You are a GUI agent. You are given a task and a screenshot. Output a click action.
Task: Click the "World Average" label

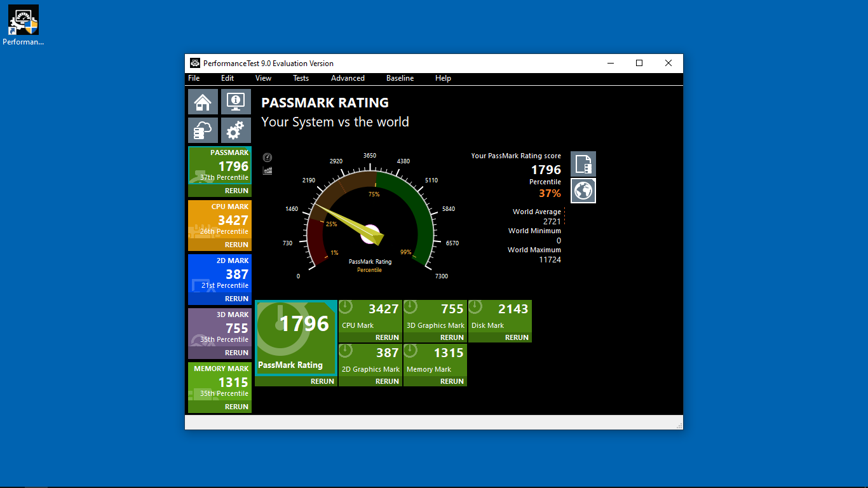click(537, 212)
